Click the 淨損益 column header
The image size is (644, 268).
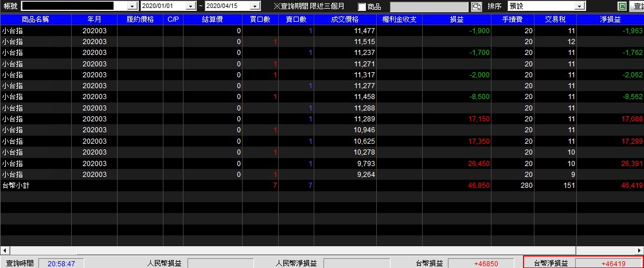610,19
